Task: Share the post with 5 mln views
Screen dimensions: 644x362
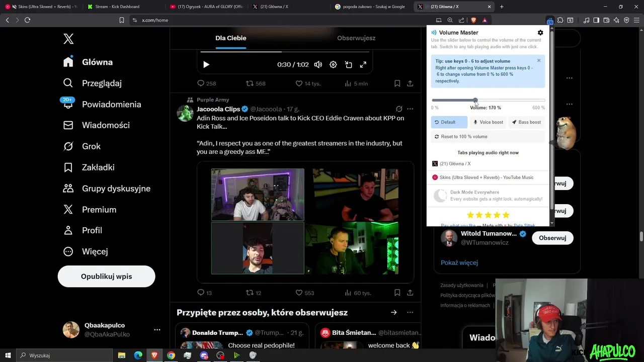Action: [x=410, y=83]
